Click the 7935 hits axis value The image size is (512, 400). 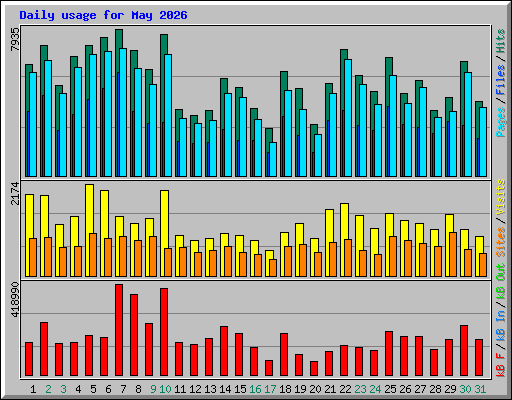(15, 39)
